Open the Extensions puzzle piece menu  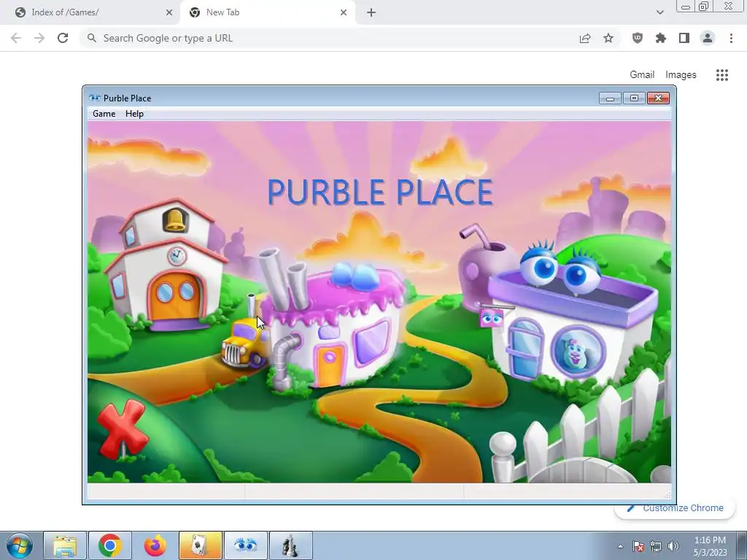point(661,38)
